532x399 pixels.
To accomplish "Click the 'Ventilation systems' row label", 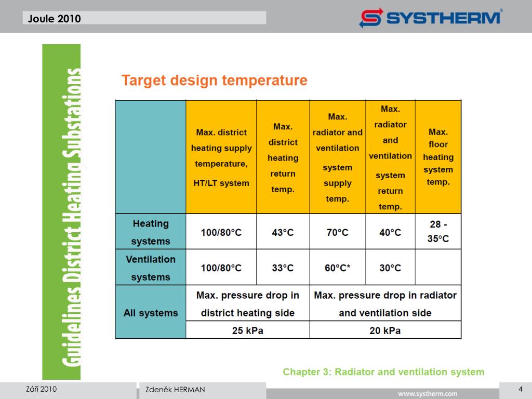I will point(151,268).
